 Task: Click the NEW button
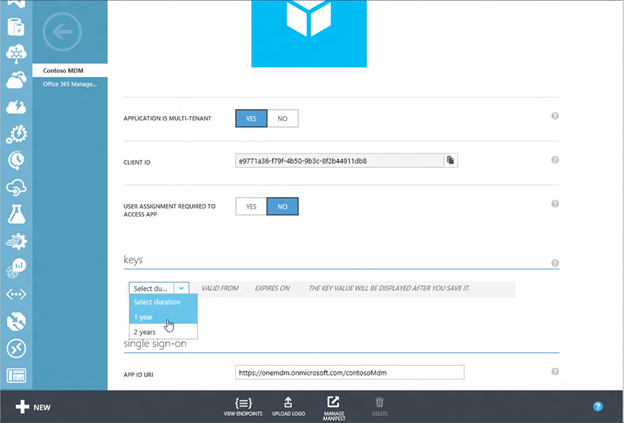(32, 407)
